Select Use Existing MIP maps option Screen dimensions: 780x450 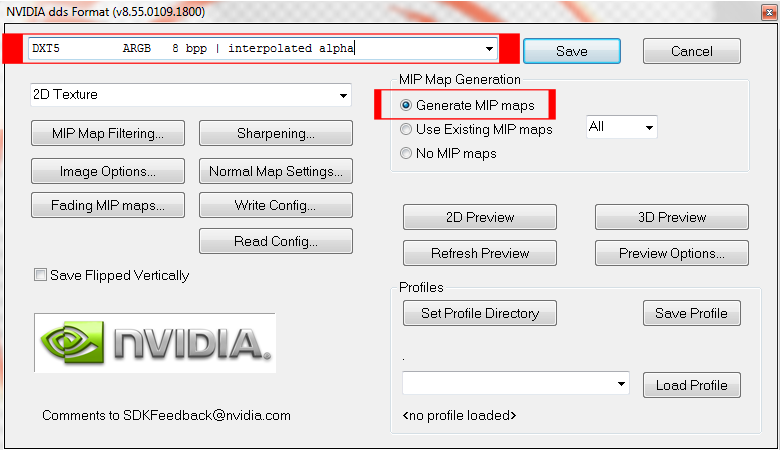pyautogui.click(x=406, y=129)
